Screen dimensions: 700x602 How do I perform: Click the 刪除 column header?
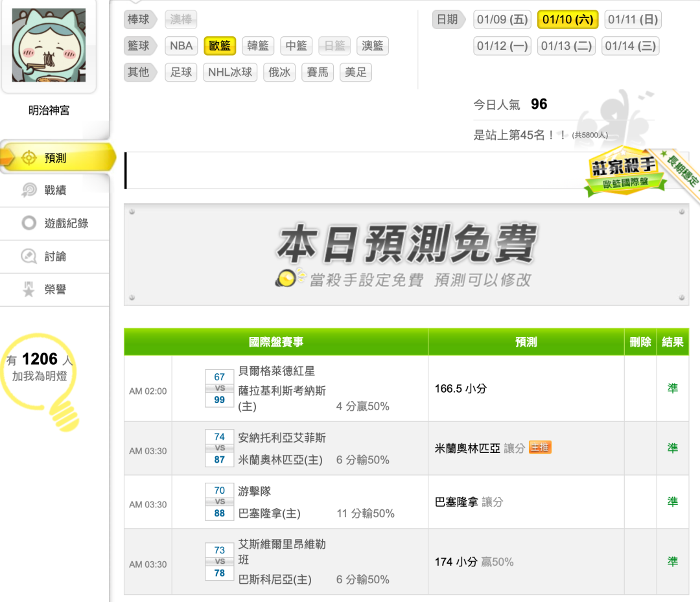click(x=640, y=342)
